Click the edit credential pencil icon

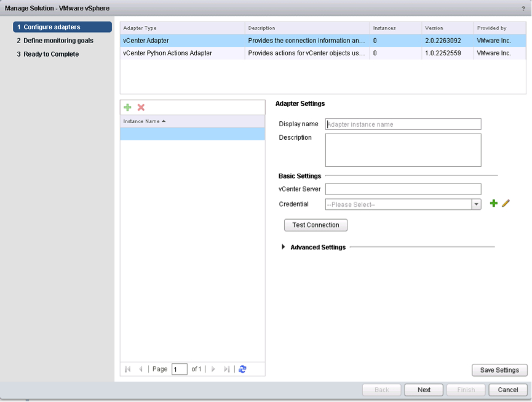pyautogui.click(x=506, y=203)
